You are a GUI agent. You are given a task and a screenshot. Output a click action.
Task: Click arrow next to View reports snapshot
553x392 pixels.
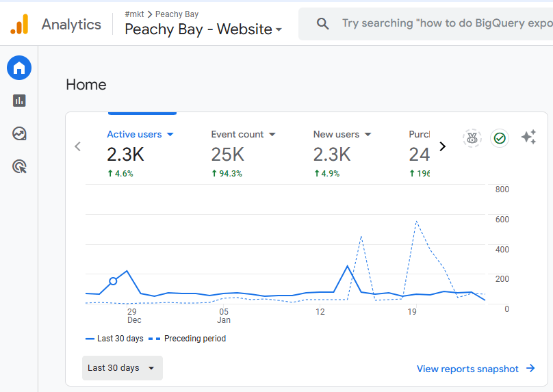[530, 368]
